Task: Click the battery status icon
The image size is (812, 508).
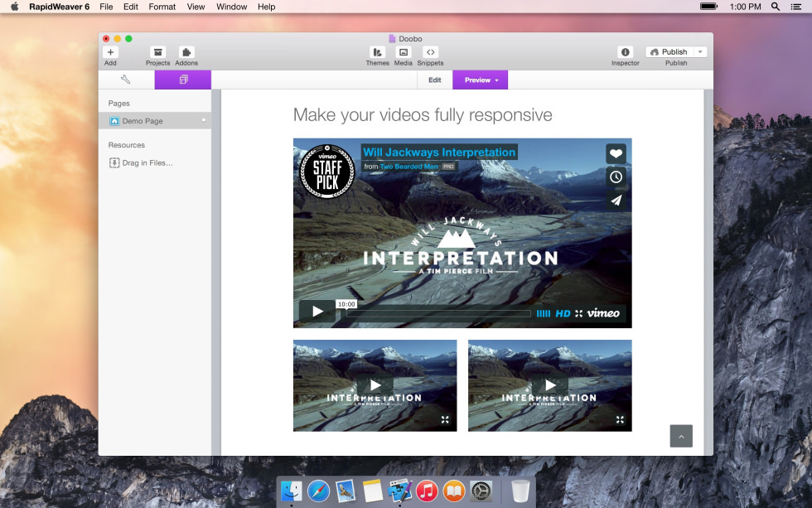Action: point(709,7)
